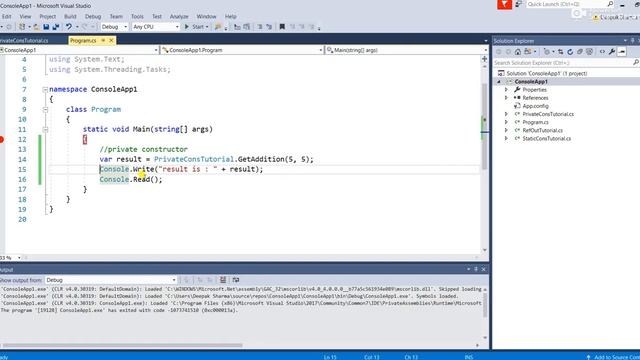Screen dimensions: 640x360
Task: Click the Open File folder icon in toolbar
Action: click(37, 27)
